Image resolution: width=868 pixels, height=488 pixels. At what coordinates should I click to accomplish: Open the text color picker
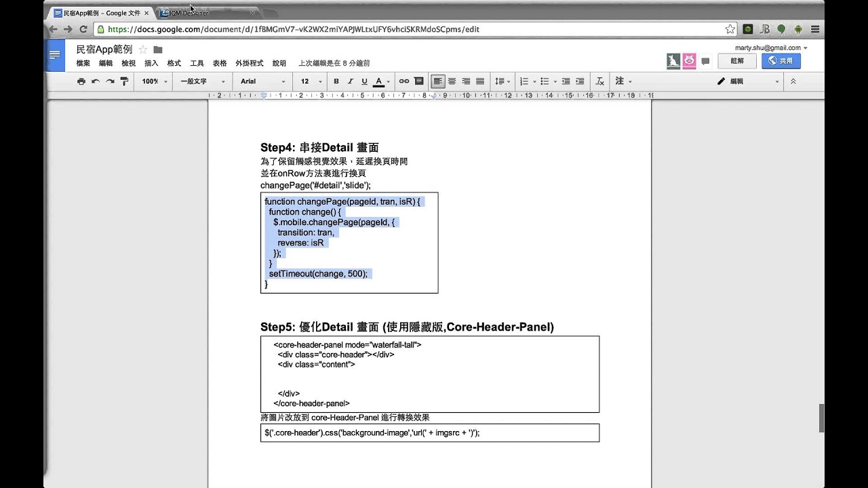click(x=381, y=81)
